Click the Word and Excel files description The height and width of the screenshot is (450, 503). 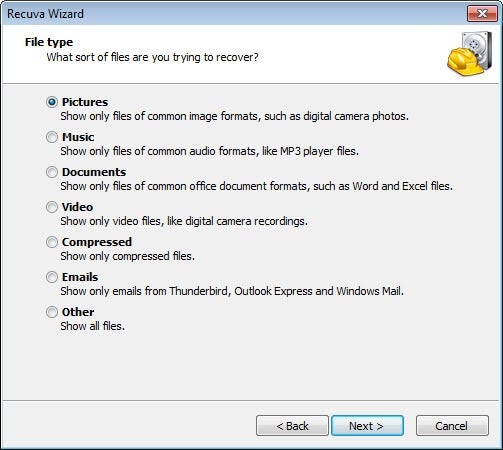tap(257, 186)
